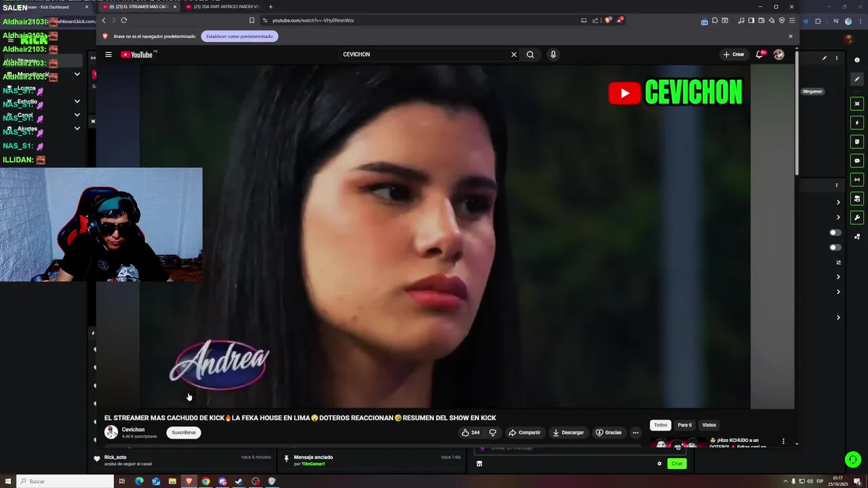Expand Kick sidebar Monetización chevron
Image resolution: width=868 pixels, height=488 pixels.
(x=77, y=74)
